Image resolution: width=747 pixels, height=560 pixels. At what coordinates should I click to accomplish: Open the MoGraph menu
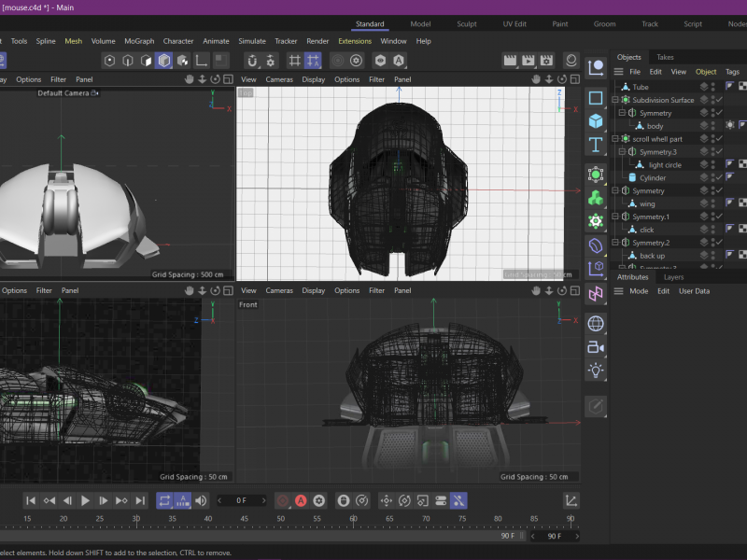pyautogui.click(x=139, y=41)
